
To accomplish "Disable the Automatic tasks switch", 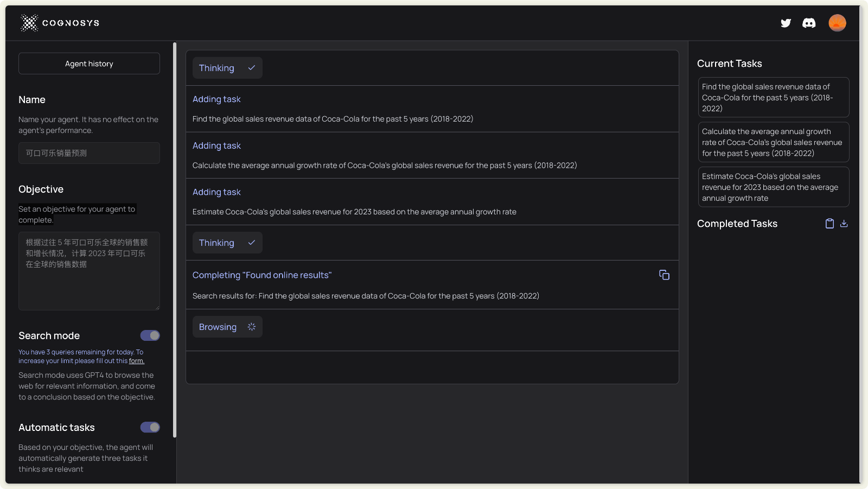I will (150, 427).
